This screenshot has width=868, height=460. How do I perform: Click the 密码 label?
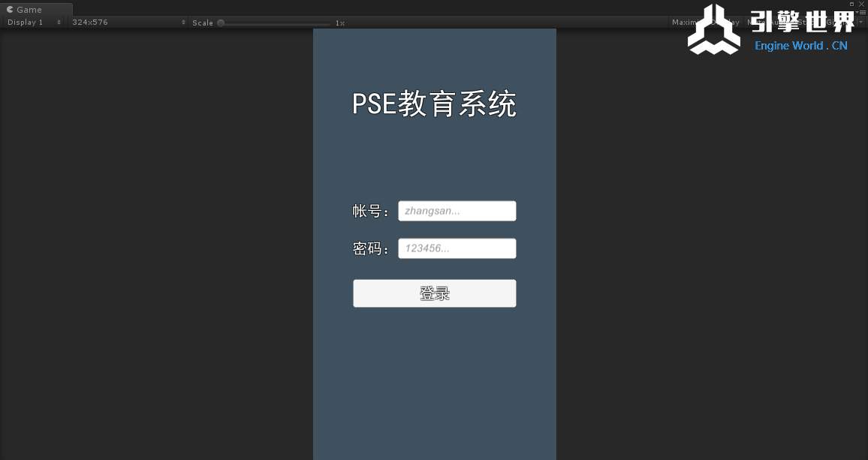pos(370,249)
